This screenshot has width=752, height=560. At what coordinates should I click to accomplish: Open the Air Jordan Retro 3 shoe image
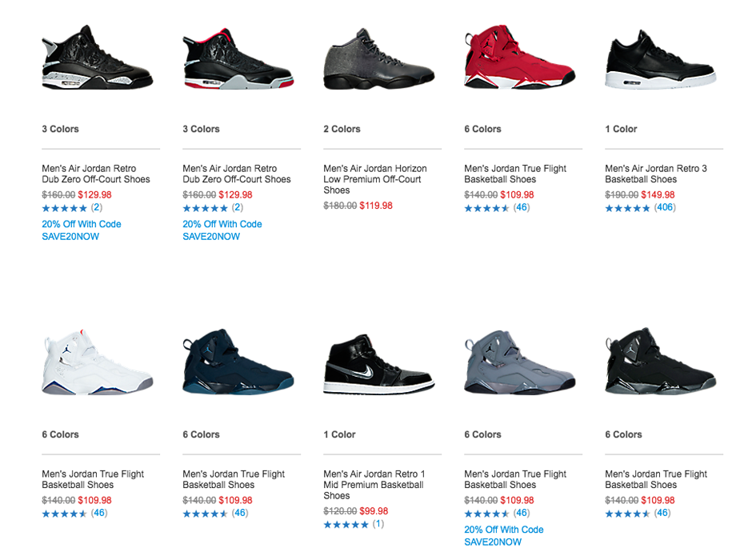click(x=661, y=59)
